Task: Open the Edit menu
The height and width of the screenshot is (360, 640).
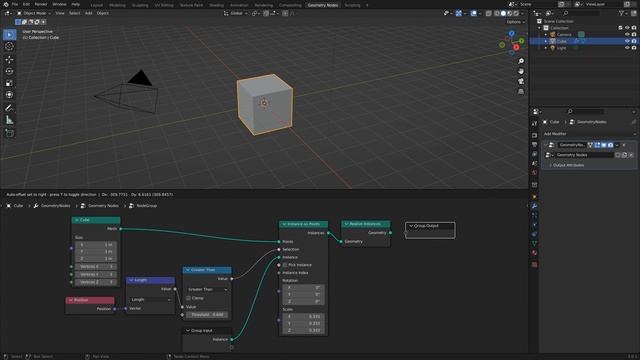Action: [x=26, y=4]
